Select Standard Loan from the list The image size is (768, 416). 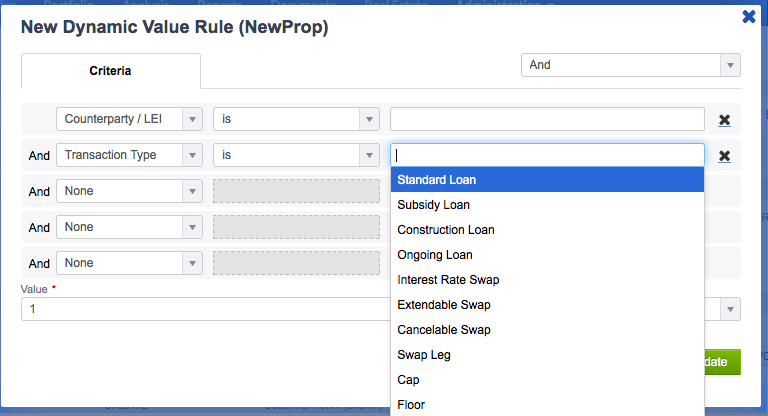(x=547, y=180)
